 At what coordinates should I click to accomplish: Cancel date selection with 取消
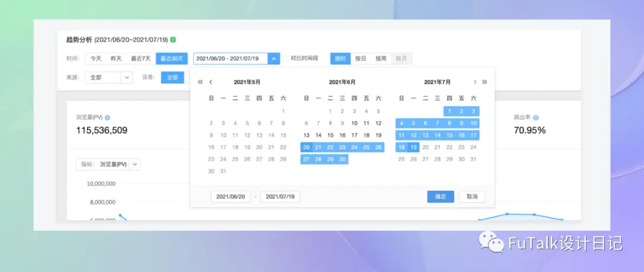472,196
